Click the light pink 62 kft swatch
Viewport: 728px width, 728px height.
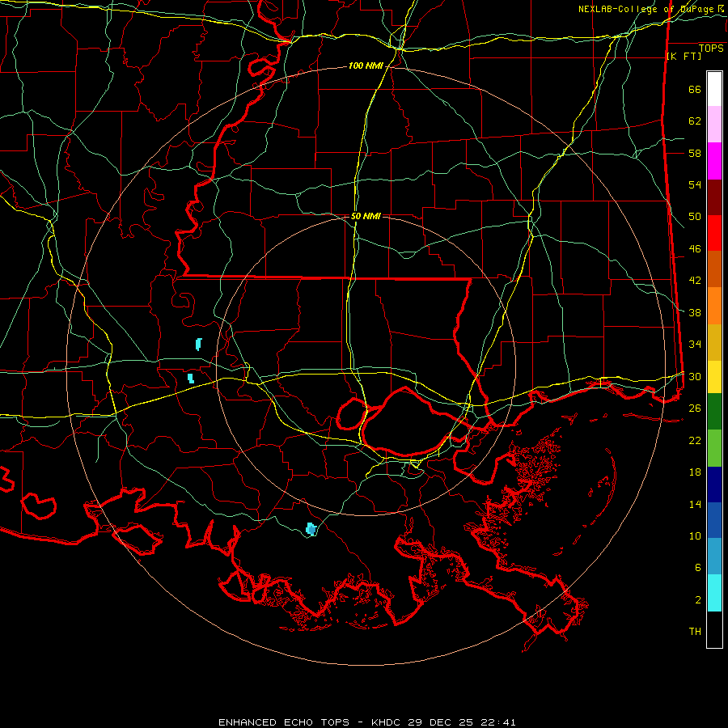pyautogui.click(x=714, y=124)
